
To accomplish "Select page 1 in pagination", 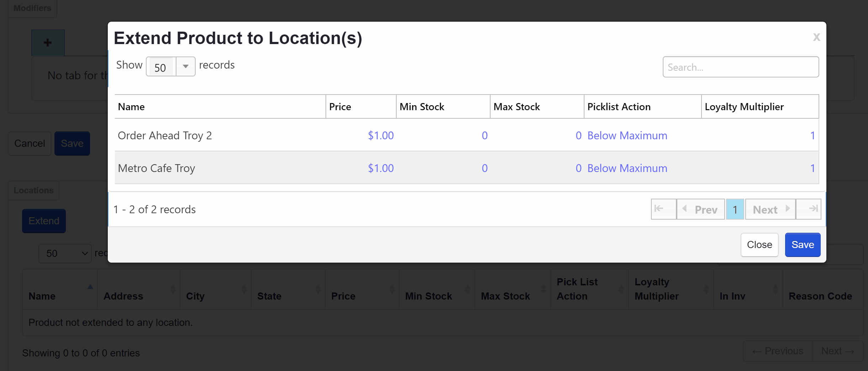I will coord(735,209).
